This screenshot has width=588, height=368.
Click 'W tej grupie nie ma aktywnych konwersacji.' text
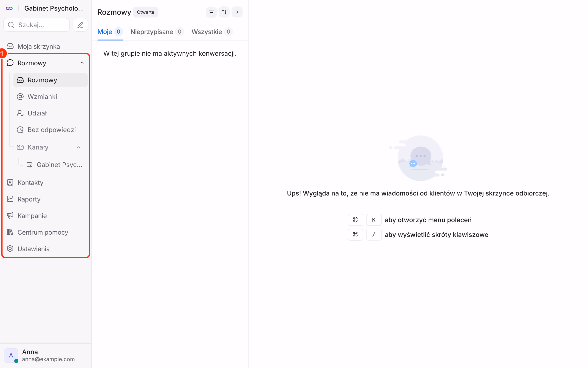coord(170,53)
